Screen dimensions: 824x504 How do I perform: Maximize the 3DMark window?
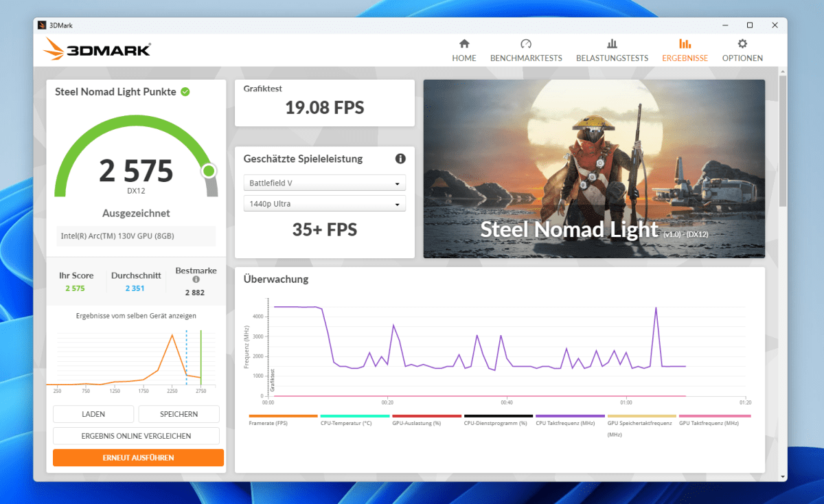[750, 25]
